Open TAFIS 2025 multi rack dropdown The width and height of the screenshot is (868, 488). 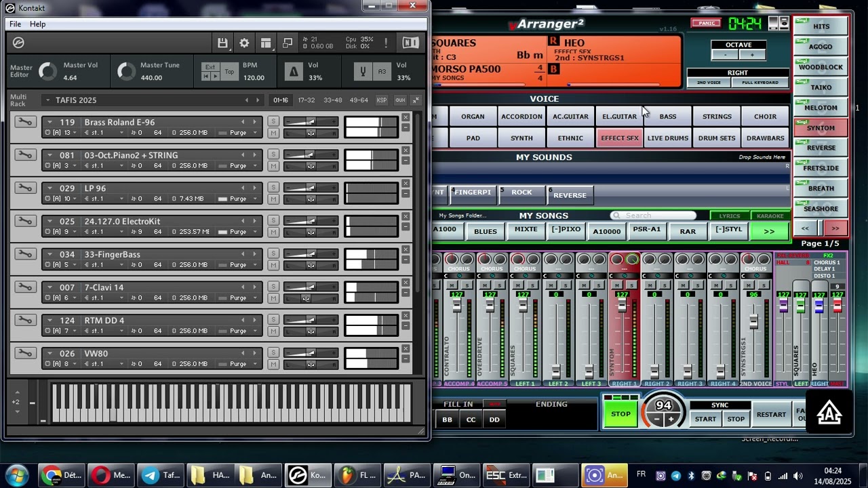click(x=47, y=100)
